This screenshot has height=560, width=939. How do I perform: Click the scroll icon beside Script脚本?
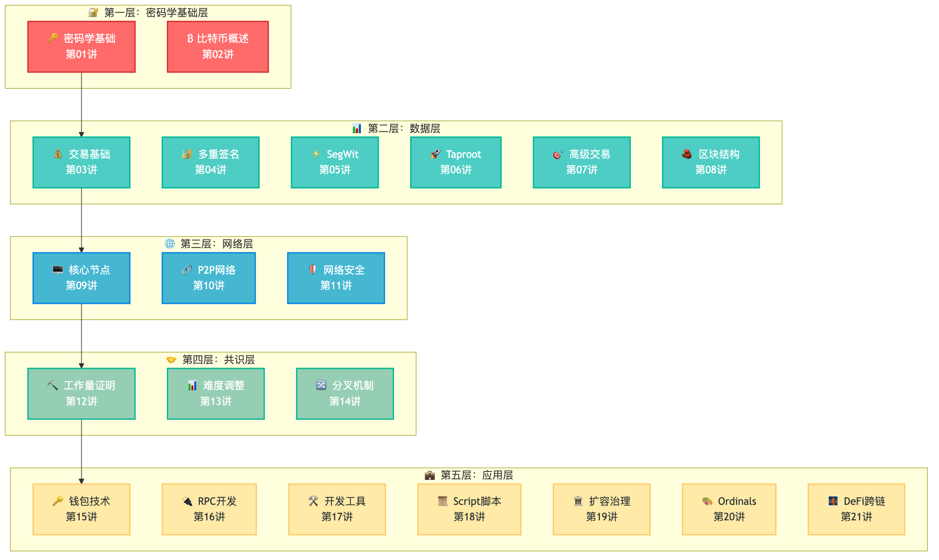(x=443, y=501)
